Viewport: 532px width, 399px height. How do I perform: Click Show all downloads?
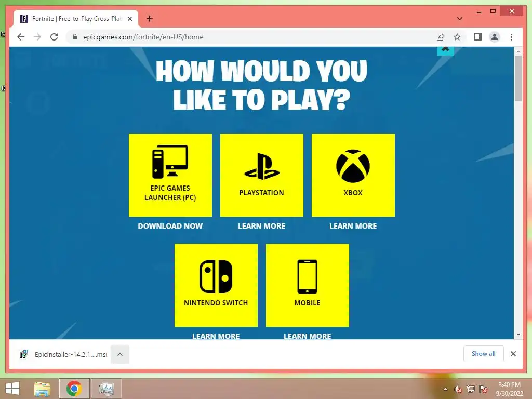[484, 354]
